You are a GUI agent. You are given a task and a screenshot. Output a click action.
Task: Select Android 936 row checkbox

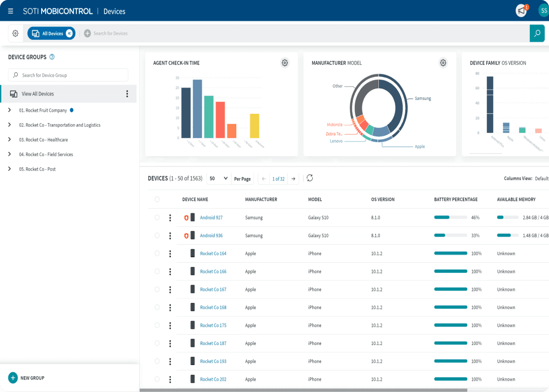click(x=157, y=235)
